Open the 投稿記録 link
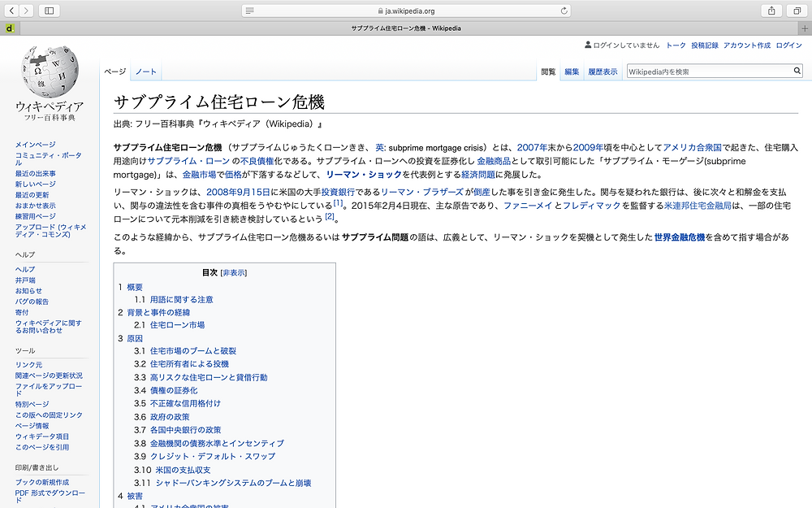This screenshot has width=812, height=508. point(705,46)
